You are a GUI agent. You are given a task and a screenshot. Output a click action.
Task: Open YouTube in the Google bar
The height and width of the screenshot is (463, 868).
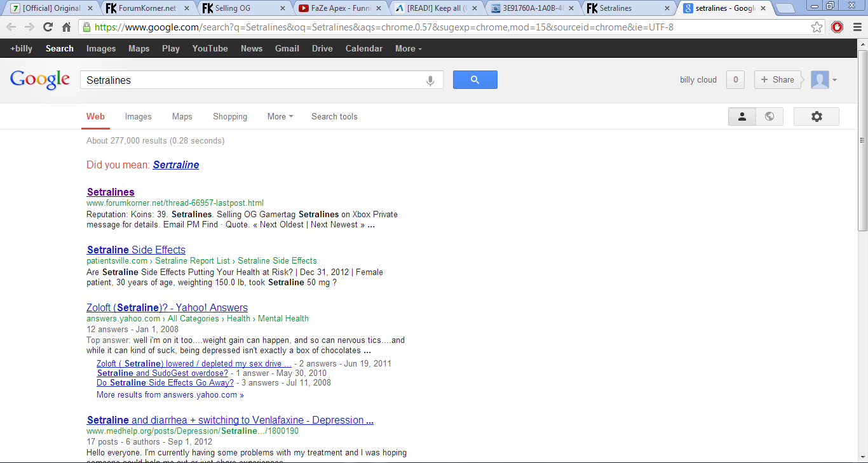click(x=210, y=48)
